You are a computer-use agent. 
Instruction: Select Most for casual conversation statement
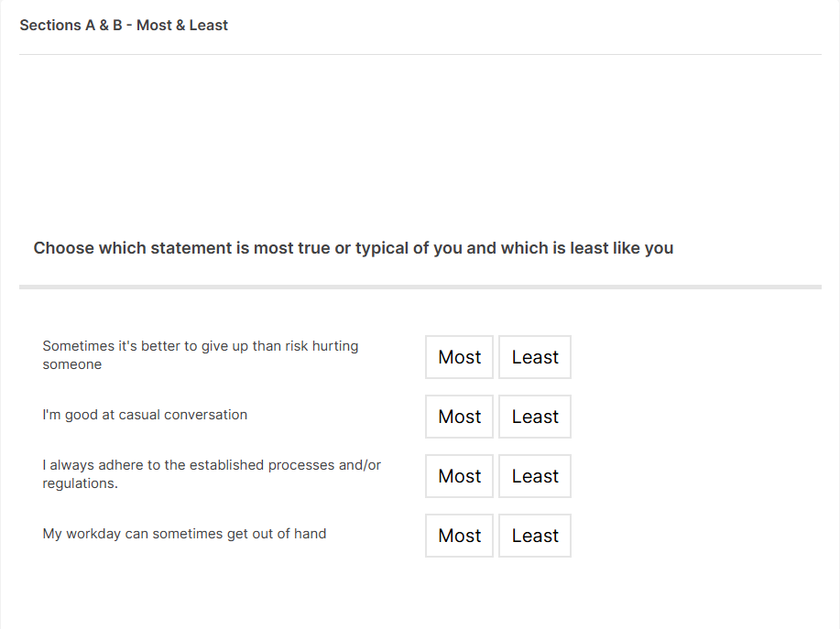coord(459,417)
